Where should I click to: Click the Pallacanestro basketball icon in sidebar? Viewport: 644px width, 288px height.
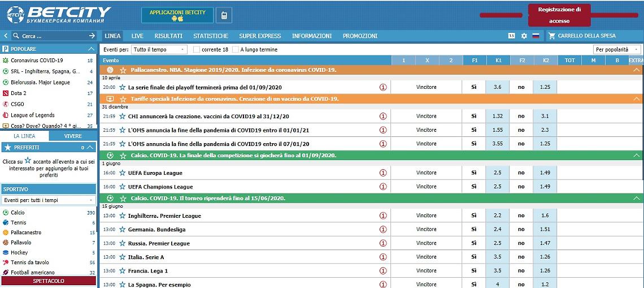5,233
